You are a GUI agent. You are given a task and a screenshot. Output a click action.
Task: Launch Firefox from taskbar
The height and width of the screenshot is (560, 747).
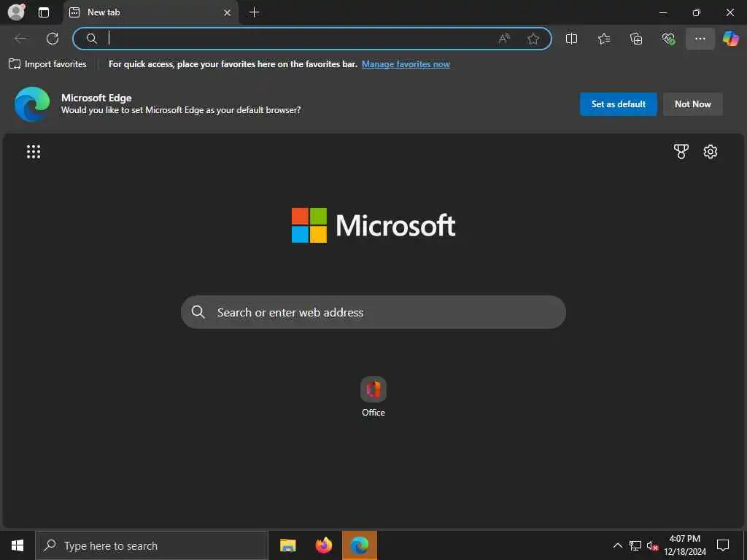[323, 545]
